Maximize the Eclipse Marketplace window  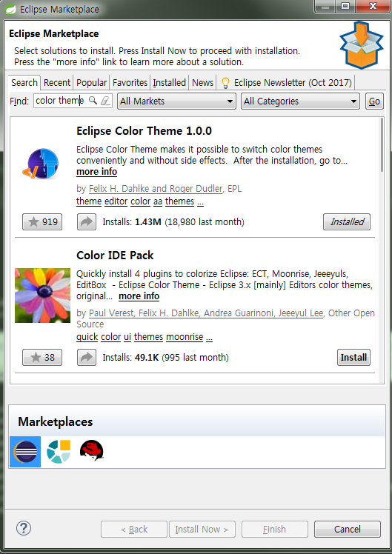tap(346, 6)
